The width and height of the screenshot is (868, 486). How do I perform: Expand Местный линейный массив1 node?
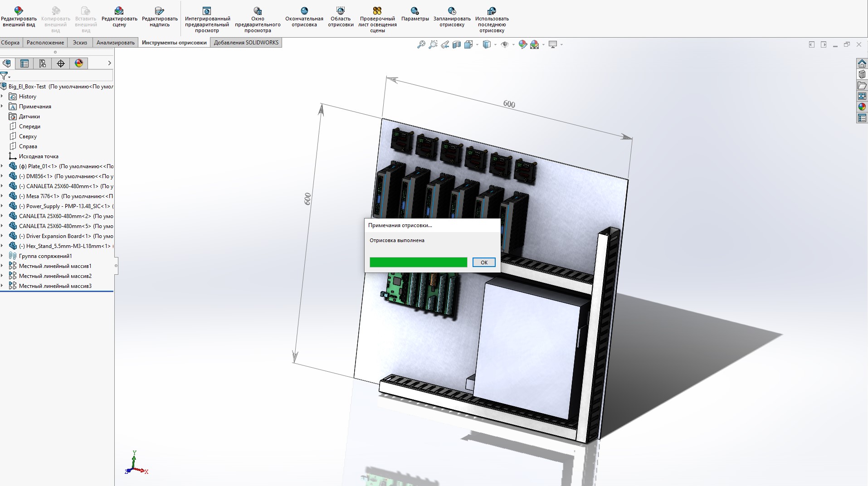pos(2,266)
